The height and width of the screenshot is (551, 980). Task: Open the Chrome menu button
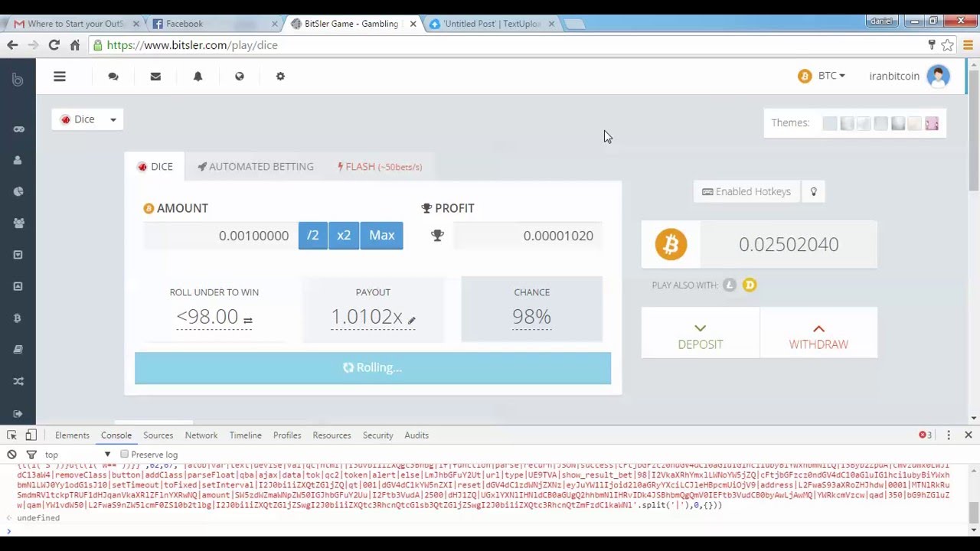tap(968, 45)
